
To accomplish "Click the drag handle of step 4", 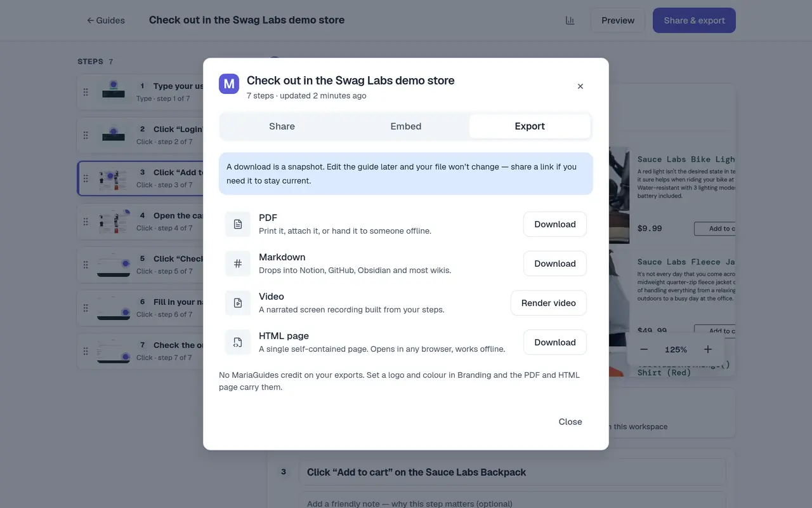I will (86, 222).
